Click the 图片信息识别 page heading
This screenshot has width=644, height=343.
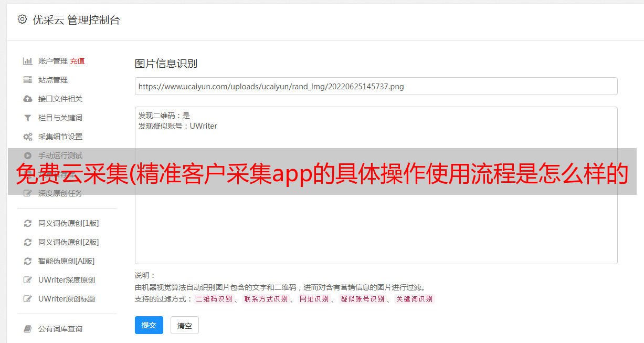tap(166, 64)
